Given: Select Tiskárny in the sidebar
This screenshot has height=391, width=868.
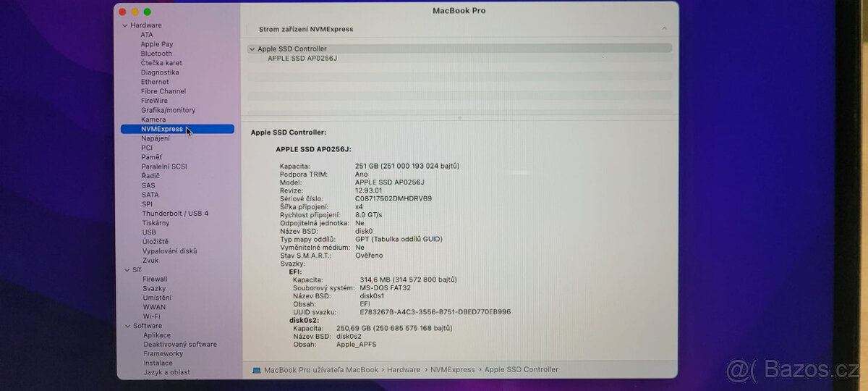Looking at the screenshot, I should point(156,223).
